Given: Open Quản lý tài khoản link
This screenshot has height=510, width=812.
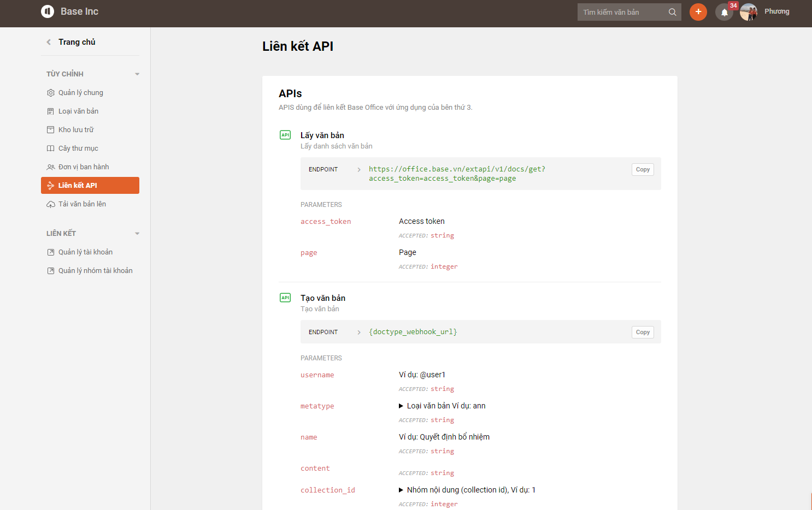Looking at the screenshot, I should click(x=90, y=252).
